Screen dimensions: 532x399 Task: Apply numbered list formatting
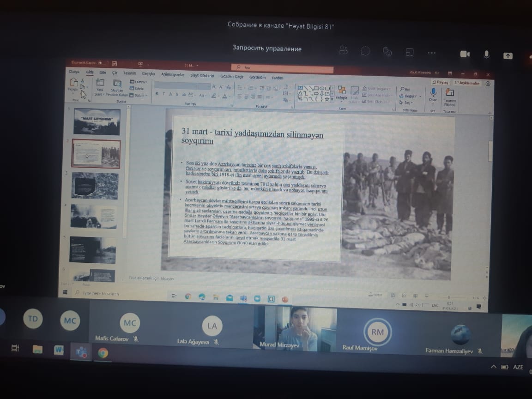251,88
